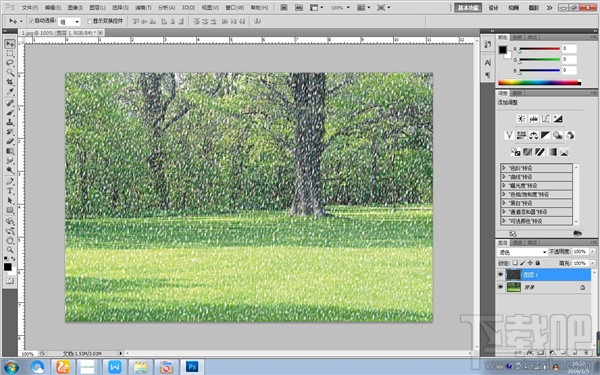Add a Brightness/Contrast adjustment
Viewport: 600px width, 375px height.
coord(521,119)
